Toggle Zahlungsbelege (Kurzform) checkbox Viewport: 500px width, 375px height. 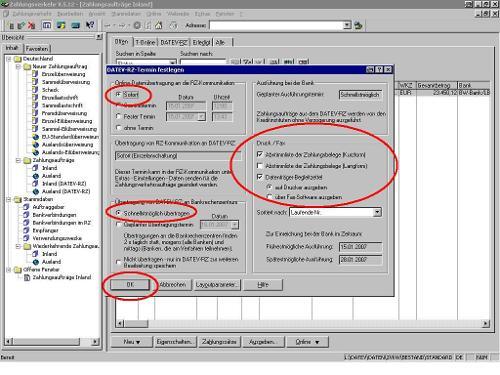click(x=260, y=154)
